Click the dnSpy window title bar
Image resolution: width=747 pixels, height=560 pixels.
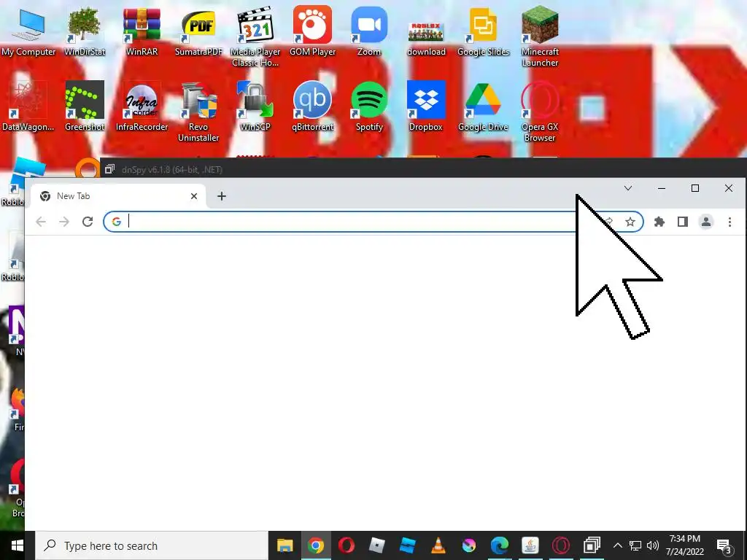(x=423, y=169)
